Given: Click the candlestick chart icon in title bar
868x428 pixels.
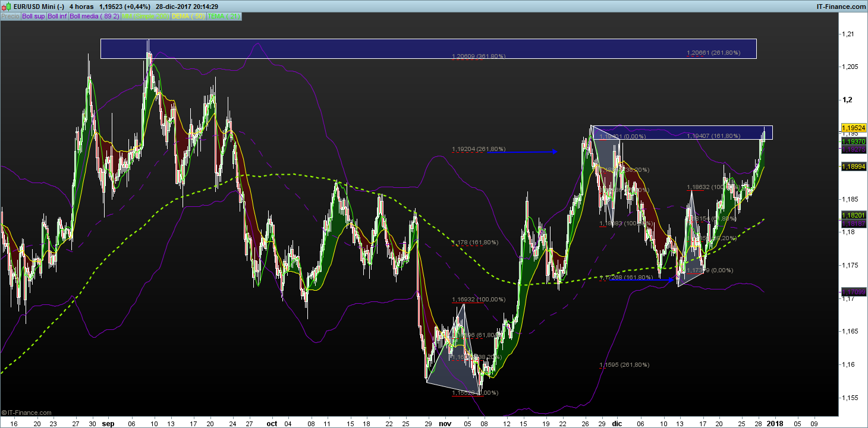Looking at the screenshot, I should point(5,6).
